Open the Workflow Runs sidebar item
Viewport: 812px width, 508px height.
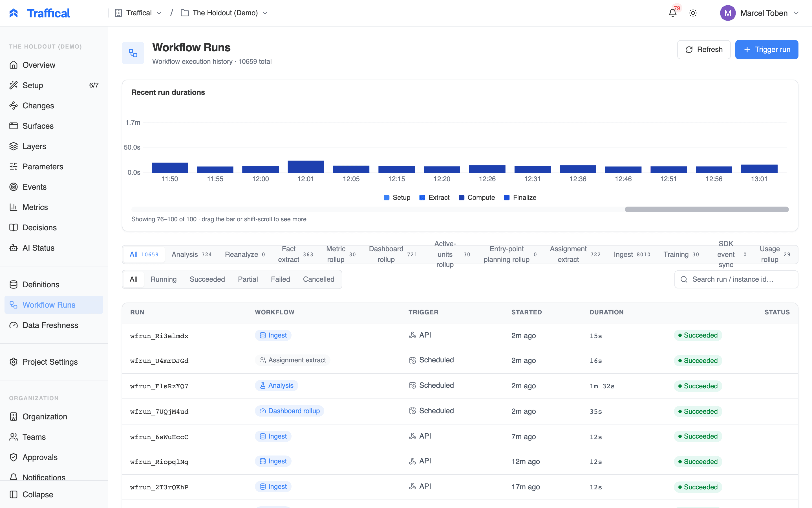click(x=54, y=305)
